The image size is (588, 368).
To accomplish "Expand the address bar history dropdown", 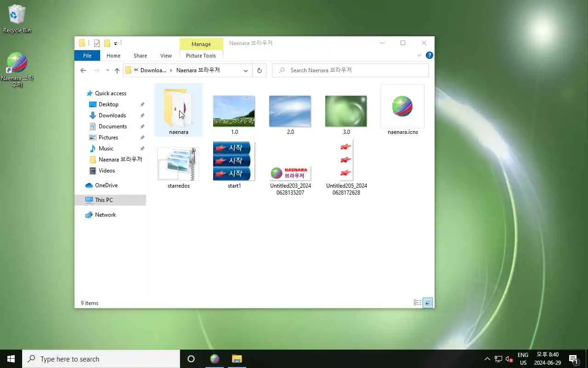I will [246, 70].
